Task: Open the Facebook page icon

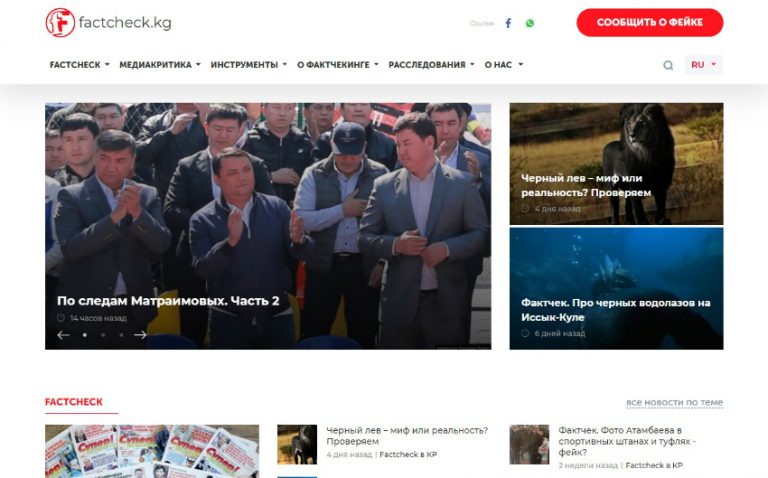Action: (508, 23)
